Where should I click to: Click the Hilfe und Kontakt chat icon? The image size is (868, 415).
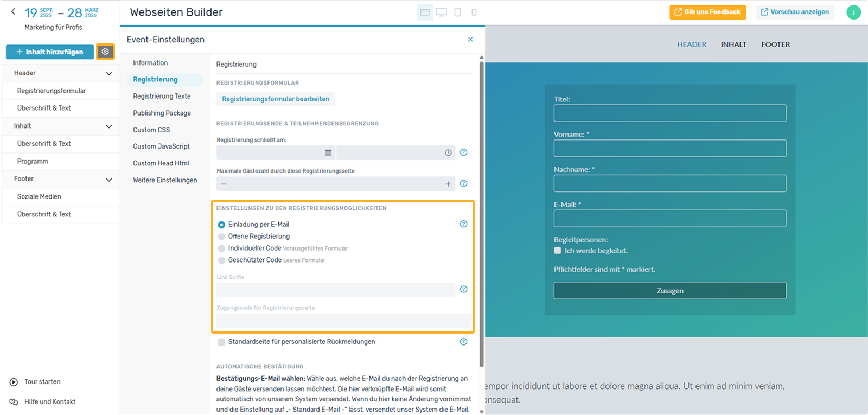click(14, 402)
